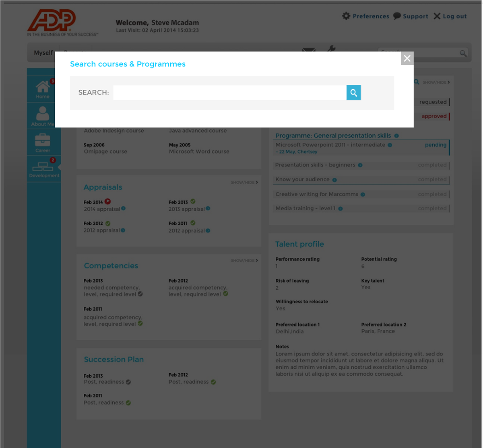Click Feb 2011 Post, readiness check icon
The width and height of the screenshot is (483, 448).
tap(128, 403)
